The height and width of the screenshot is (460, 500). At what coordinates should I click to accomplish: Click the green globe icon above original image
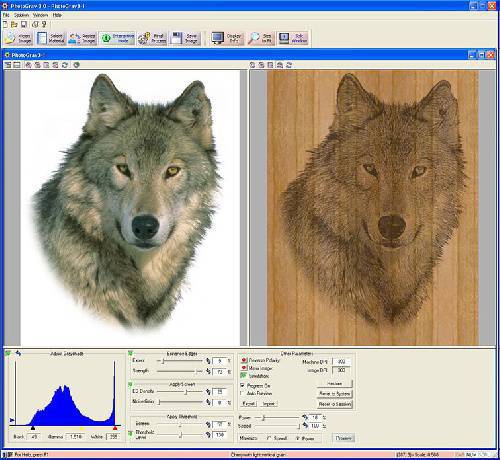(77, 65)
